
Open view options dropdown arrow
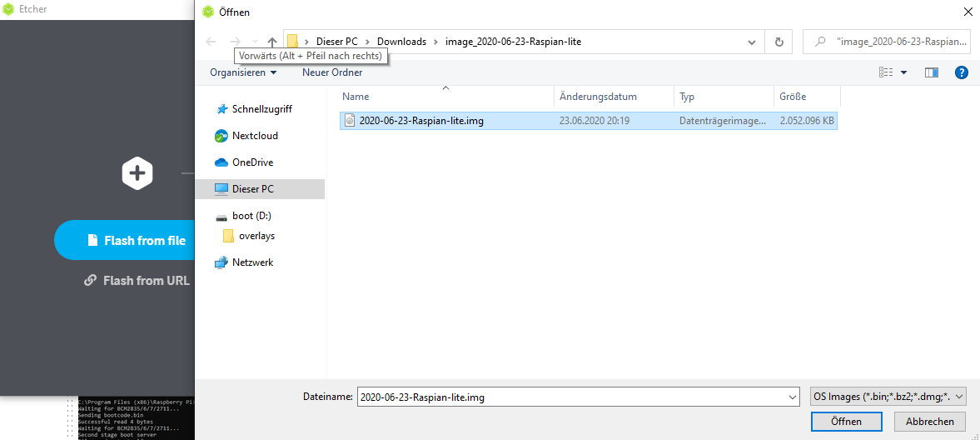[903, 72]
